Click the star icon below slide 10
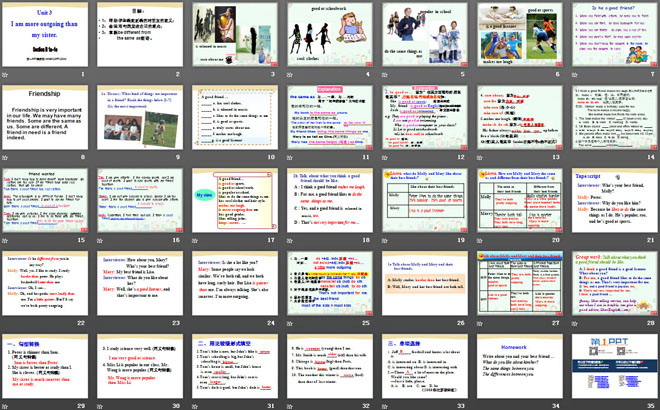The height and width of the screenshot is (410, 660). [x=194, y=157]
